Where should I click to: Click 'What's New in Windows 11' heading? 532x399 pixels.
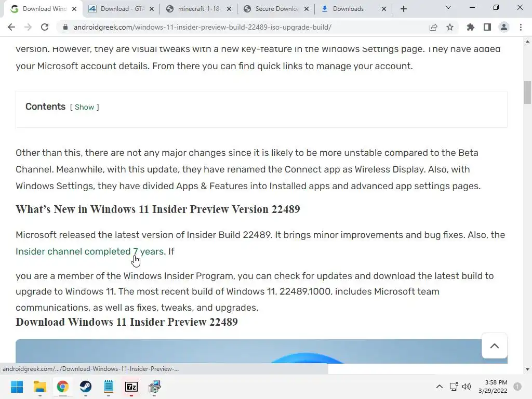[x=158, y=209]
